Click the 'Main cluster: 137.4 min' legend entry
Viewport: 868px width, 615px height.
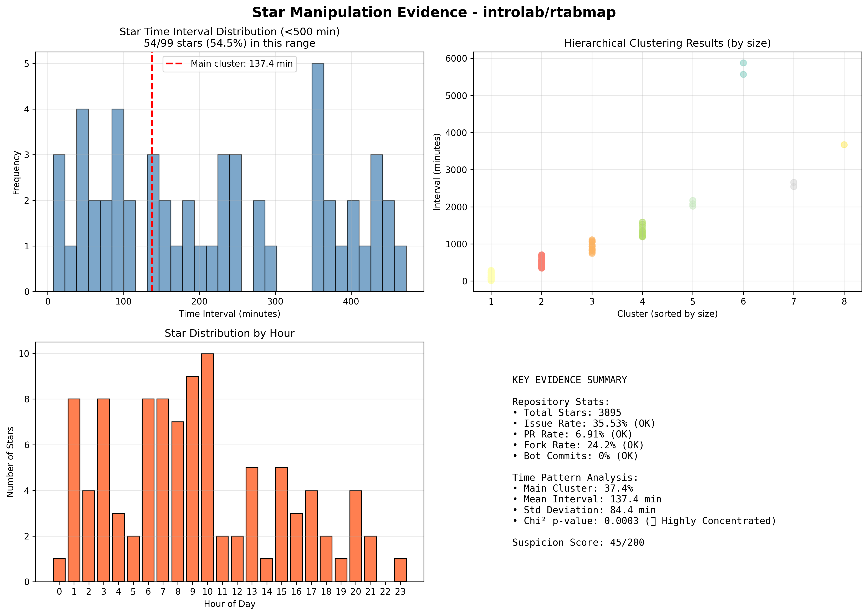pos(230,64)
